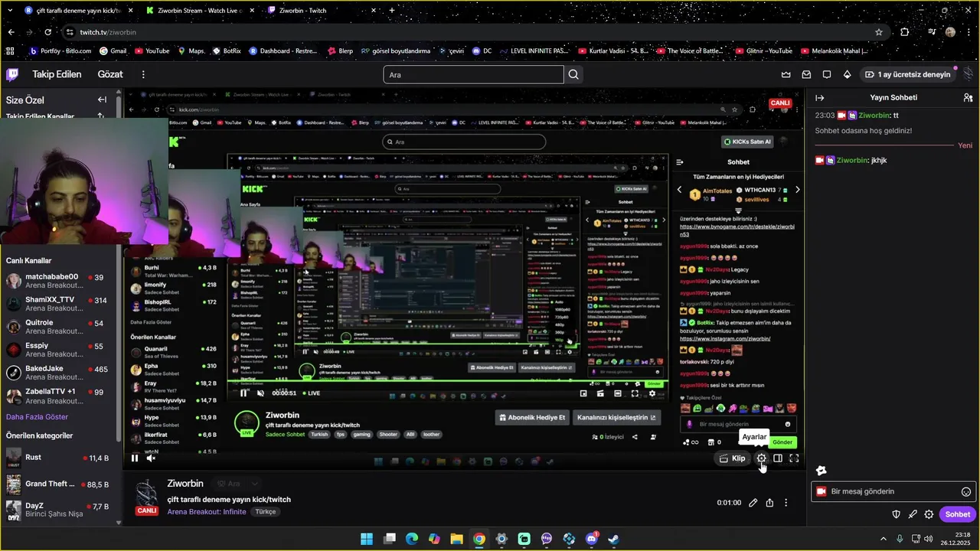This screenshot has height=551, width=980.
Task: Click the moderator sword icon in chat
Action: click(x=913, y=514)
